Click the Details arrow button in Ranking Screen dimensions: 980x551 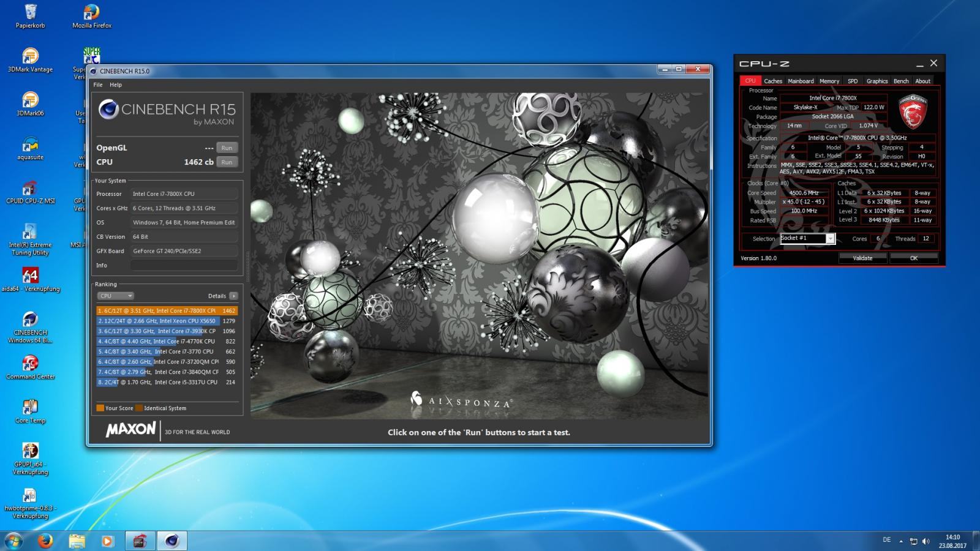[233, 296]
